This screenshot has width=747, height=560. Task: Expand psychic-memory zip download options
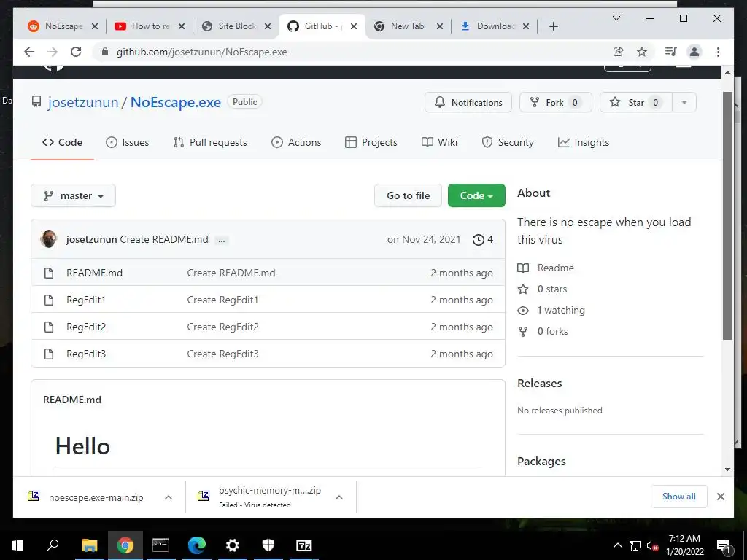(339, 497)
